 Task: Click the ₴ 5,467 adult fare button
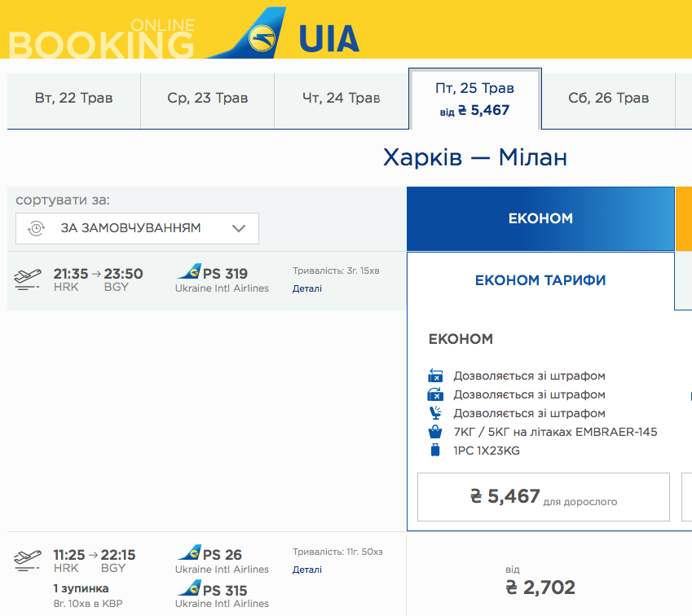coord(543,496)
